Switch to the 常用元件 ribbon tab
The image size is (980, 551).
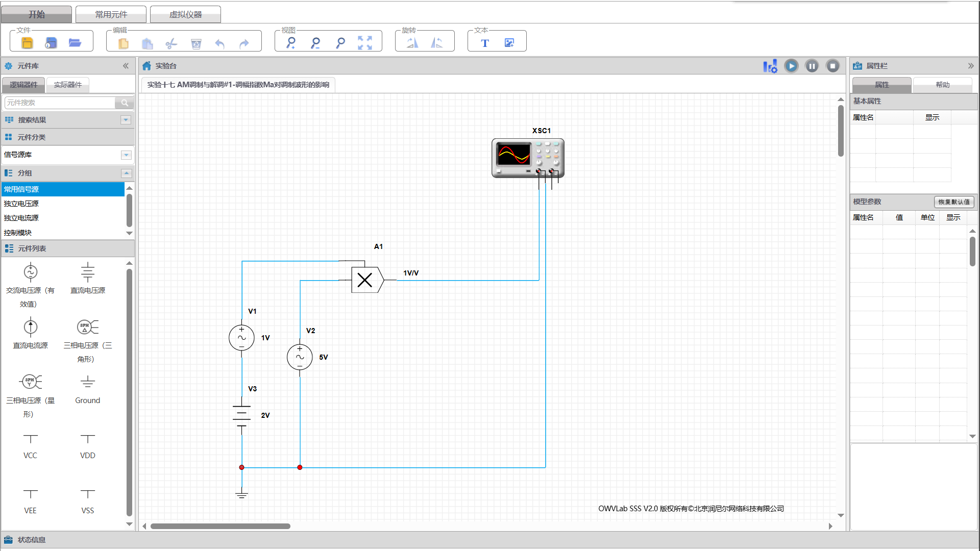click(111, 14)
